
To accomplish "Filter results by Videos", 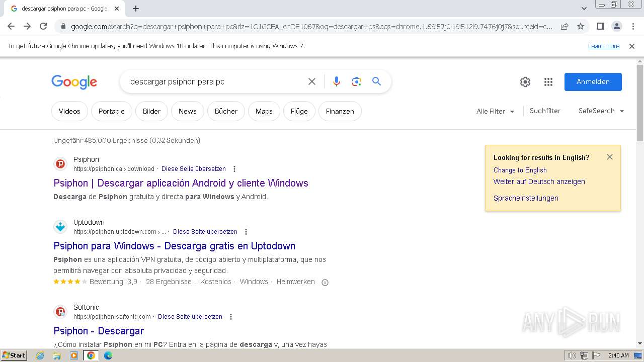I will click(x=69, y=111).
